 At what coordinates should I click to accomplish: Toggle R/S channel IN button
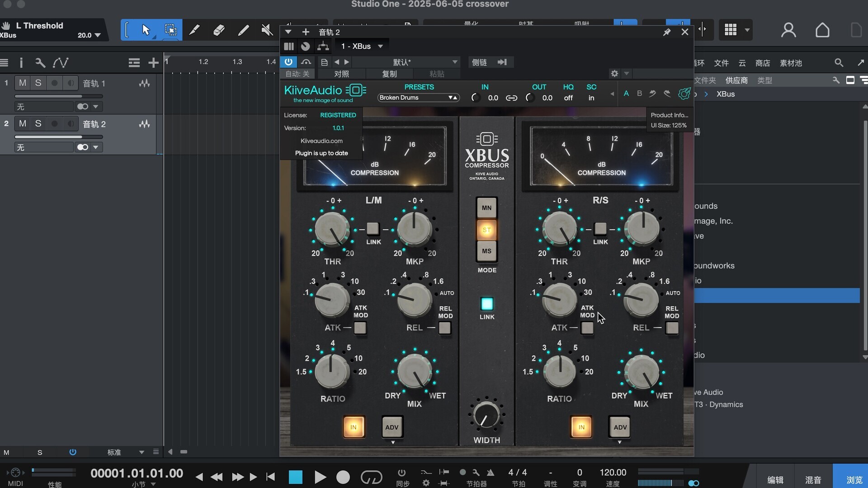pyautogui.click(x=581, y=427)
